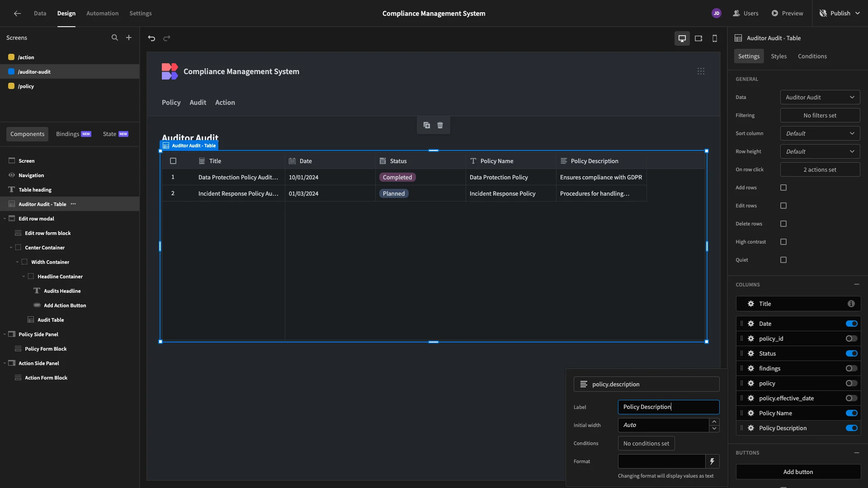The width and height of the screenshot is (868, 488).
Task: Switch to desktop preview mode
Action: click(682, 38)
